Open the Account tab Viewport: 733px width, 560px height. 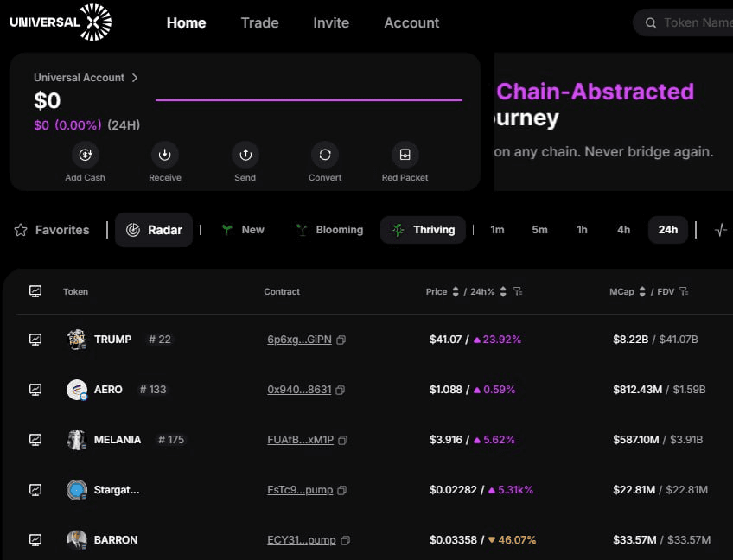pos(411,23)
